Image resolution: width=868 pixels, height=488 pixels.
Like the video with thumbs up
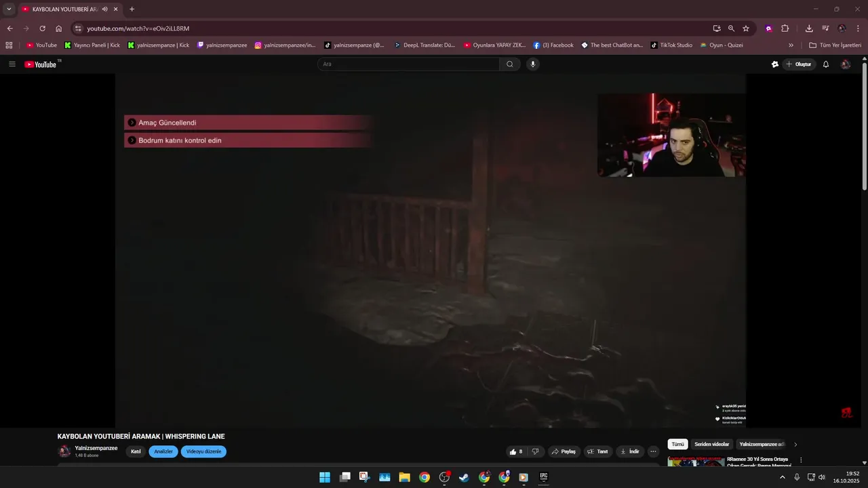[x=516, y=451]
